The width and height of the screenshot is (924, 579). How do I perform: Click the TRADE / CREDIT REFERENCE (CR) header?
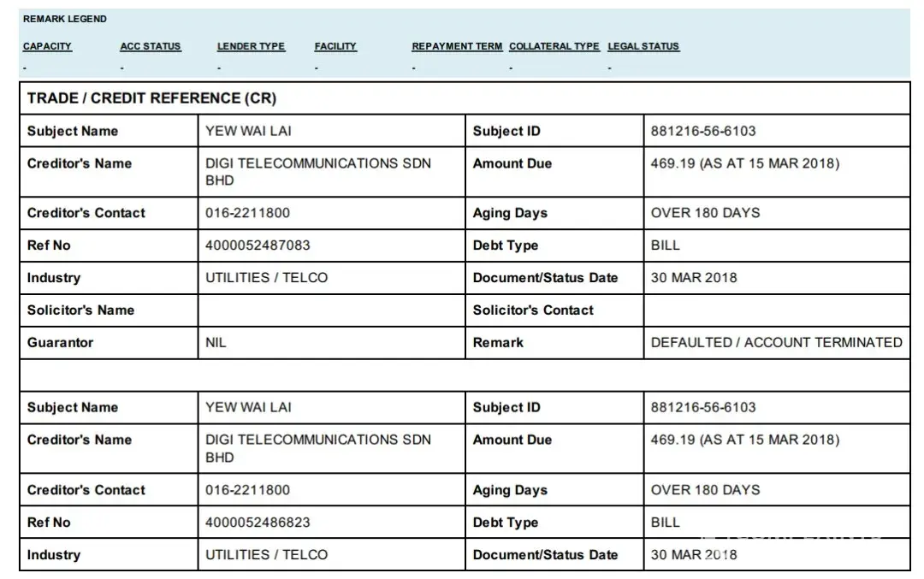click(151, 98)
